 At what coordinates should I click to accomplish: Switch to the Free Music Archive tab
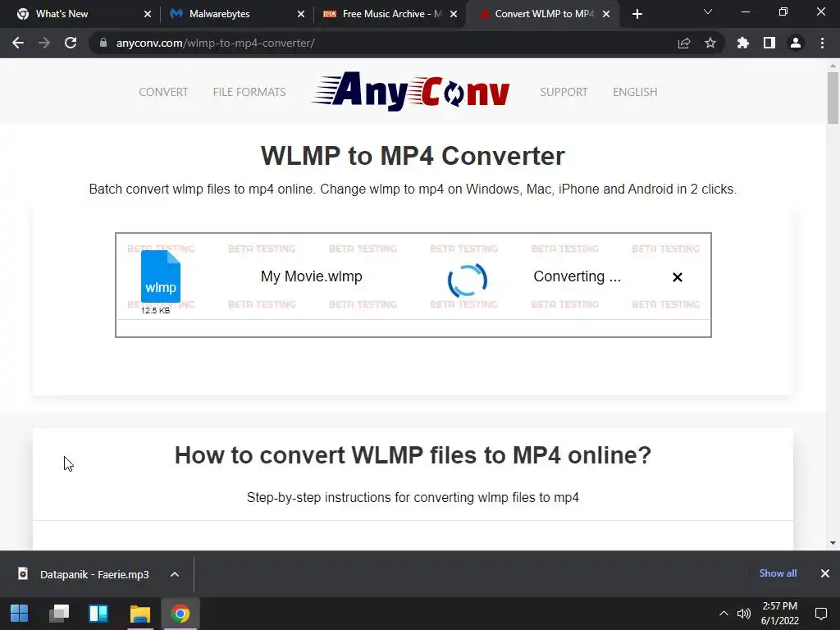390,14
